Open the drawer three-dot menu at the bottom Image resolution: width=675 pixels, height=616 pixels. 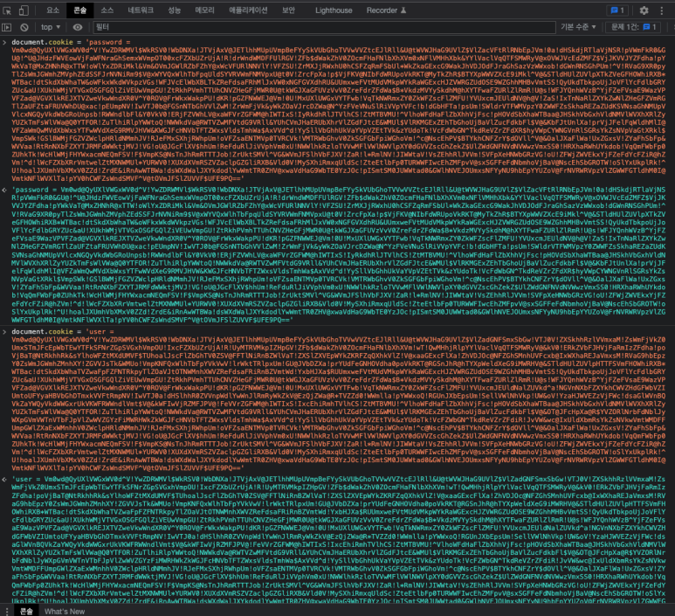[6, 612]
